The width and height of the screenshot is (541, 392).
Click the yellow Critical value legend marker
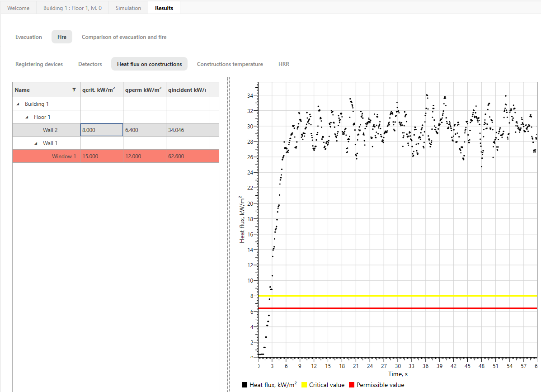(305, 385)
